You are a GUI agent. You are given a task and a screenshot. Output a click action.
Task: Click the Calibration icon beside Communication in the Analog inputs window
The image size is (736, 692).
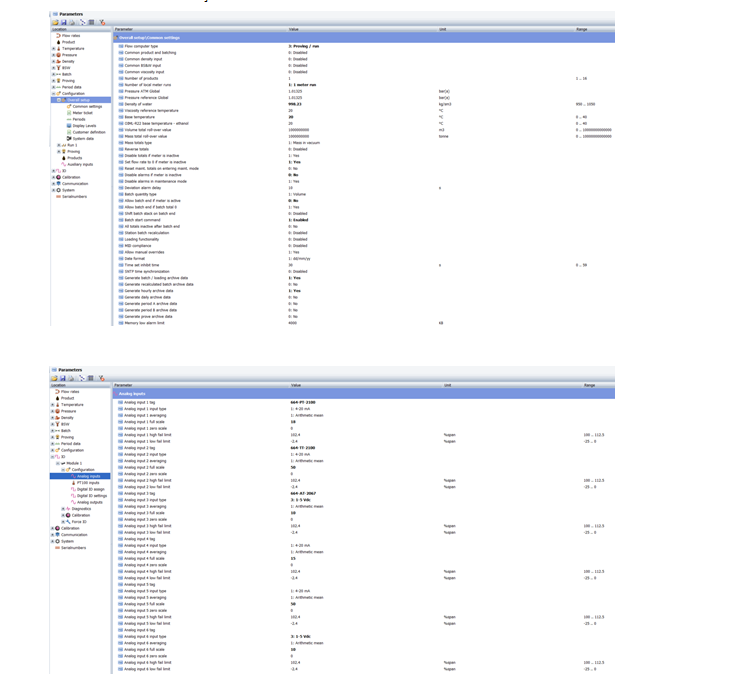[x=57, y=528]
